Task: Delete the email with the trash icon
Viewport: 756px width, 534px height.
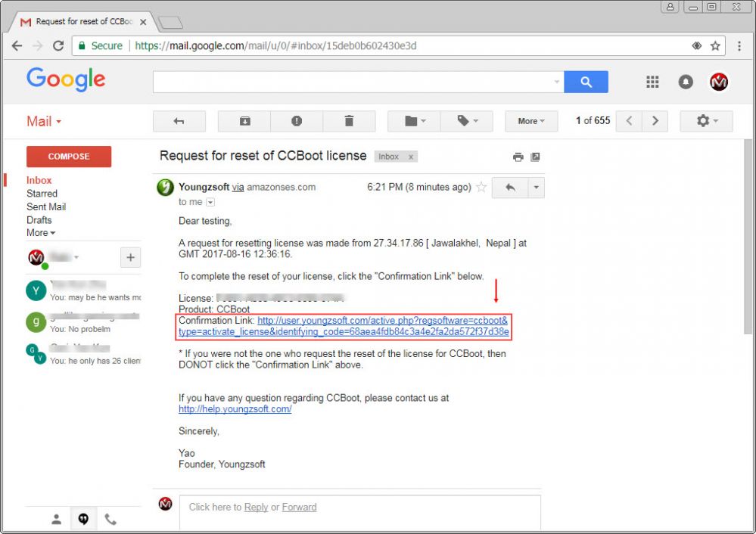Action: (349, 121)
